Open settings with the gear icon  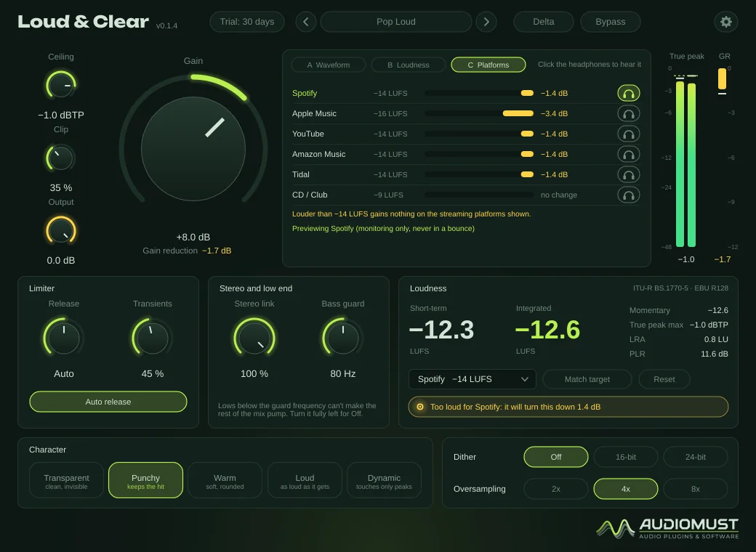point(725,22)
